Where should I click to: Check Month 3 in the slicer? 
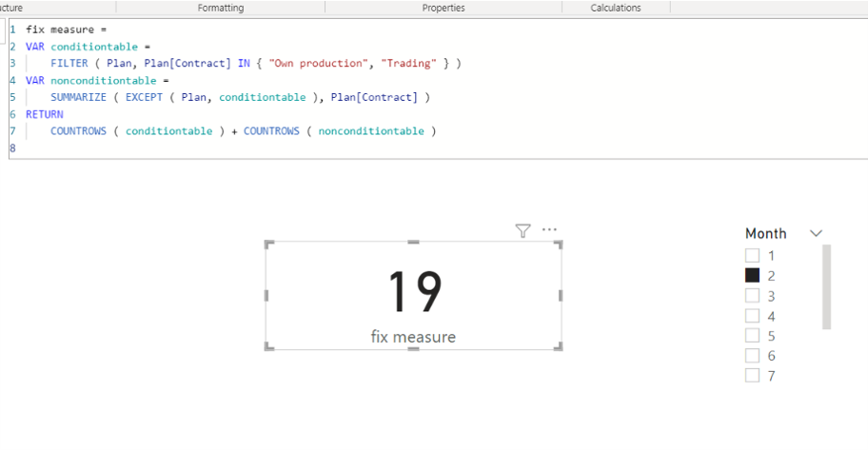[x=752, y=296]
